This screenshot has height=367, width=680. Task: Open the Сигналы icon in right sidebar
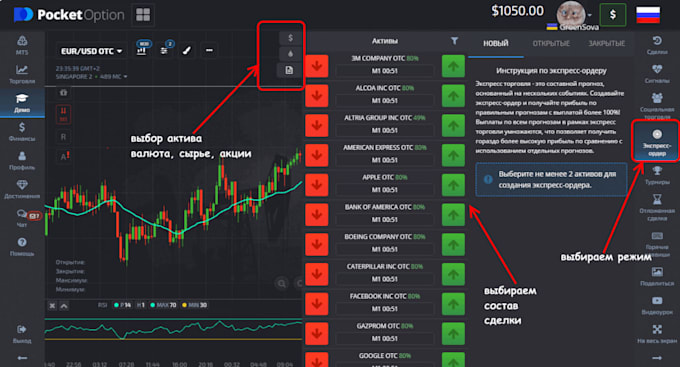click(657, 74)
